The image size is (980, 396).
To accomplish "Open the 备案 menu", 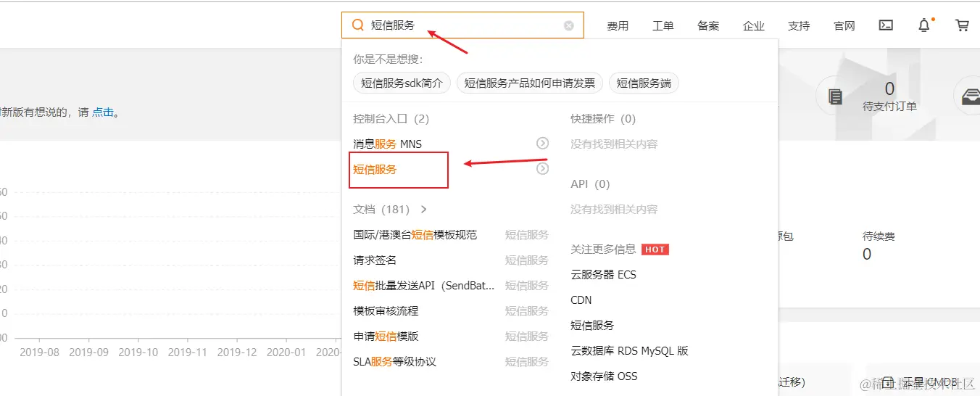I will coord(708,26).
